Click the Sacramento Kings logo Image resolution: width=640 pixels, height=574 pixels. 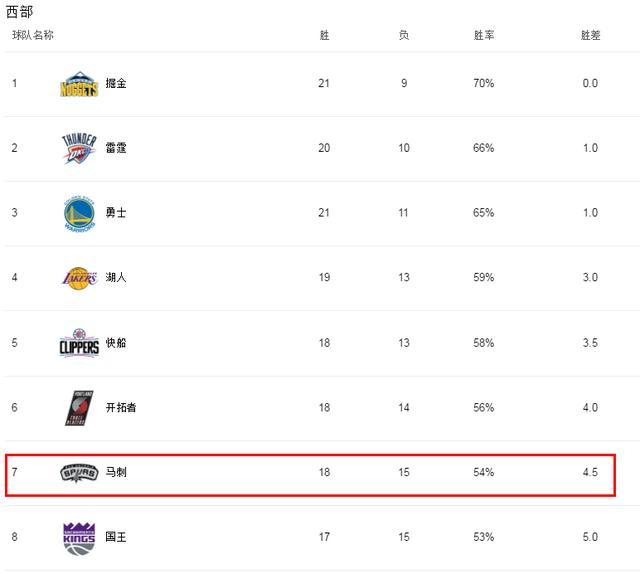pos(79,537)
